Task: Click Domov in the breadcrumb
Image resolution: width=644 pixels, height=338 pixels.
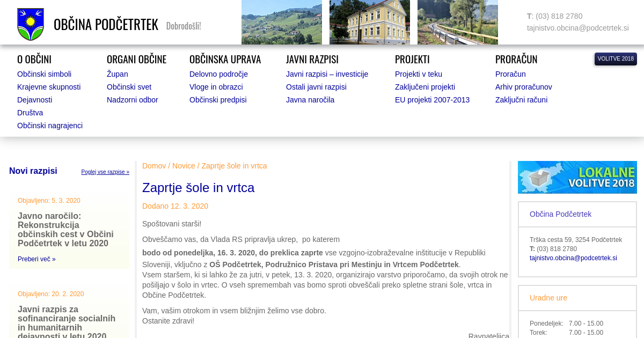Action: click(x=154, y=166)
